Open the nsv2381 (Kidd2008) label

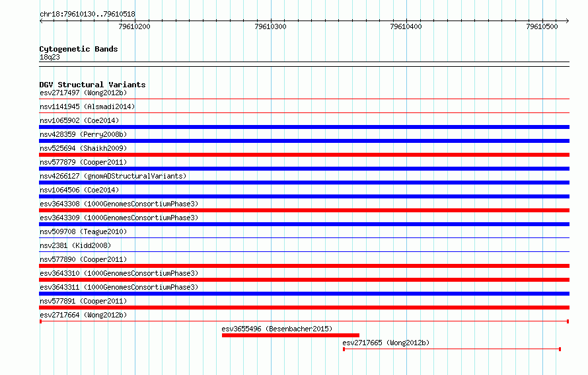coord(75,245)
